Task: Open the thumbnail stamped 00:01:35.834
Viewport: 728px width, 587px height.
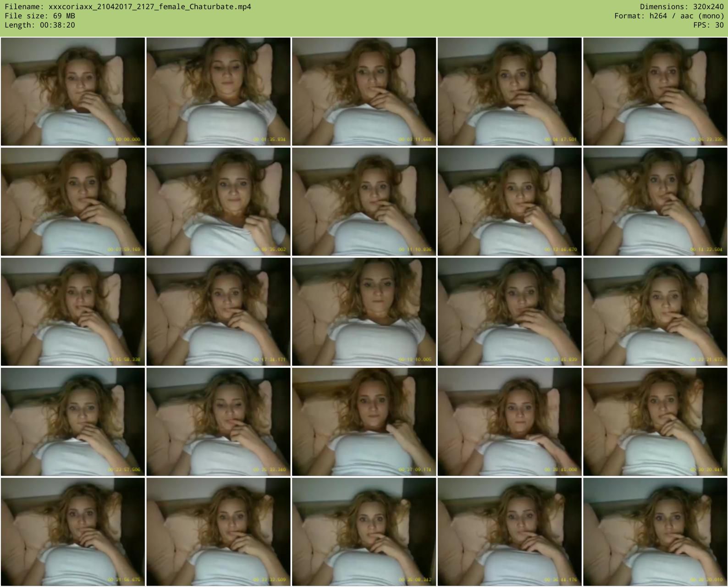Action: (219, 92)
